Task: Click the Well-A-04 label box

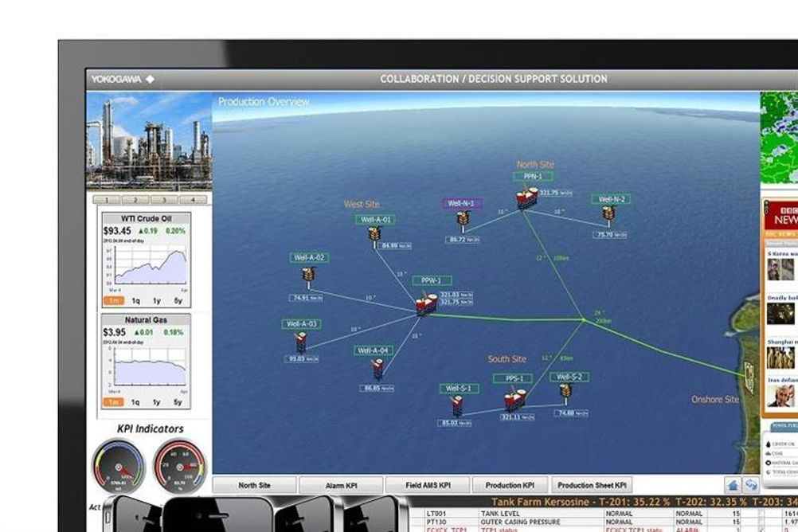Action: pyautogui.click(x=373, y=350)
